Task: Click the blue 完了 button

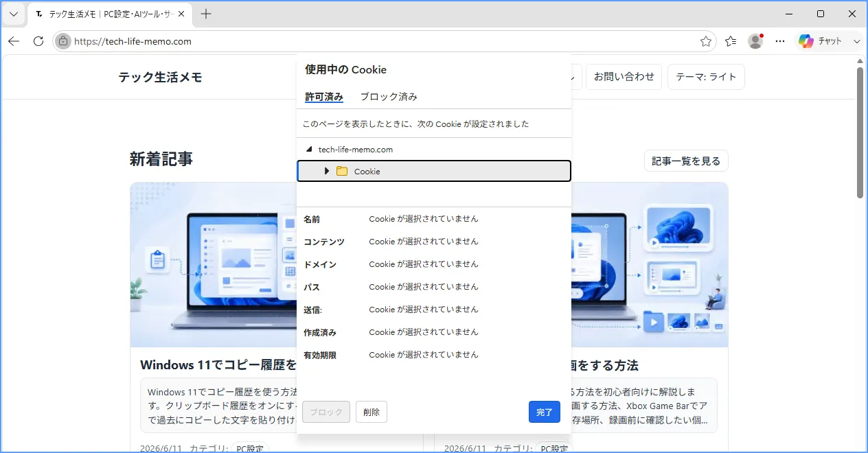Action: click(545, 412)
